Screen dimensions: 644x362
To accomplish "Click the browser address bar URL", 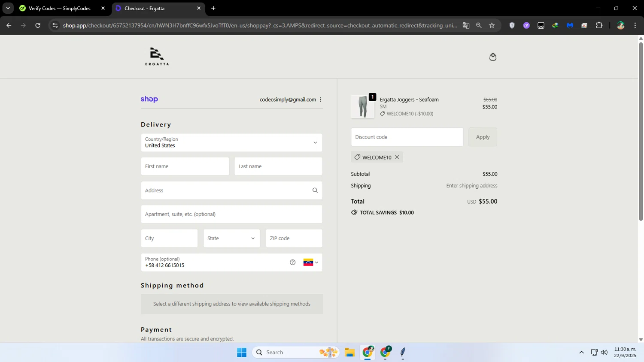I will coord(260,25).
